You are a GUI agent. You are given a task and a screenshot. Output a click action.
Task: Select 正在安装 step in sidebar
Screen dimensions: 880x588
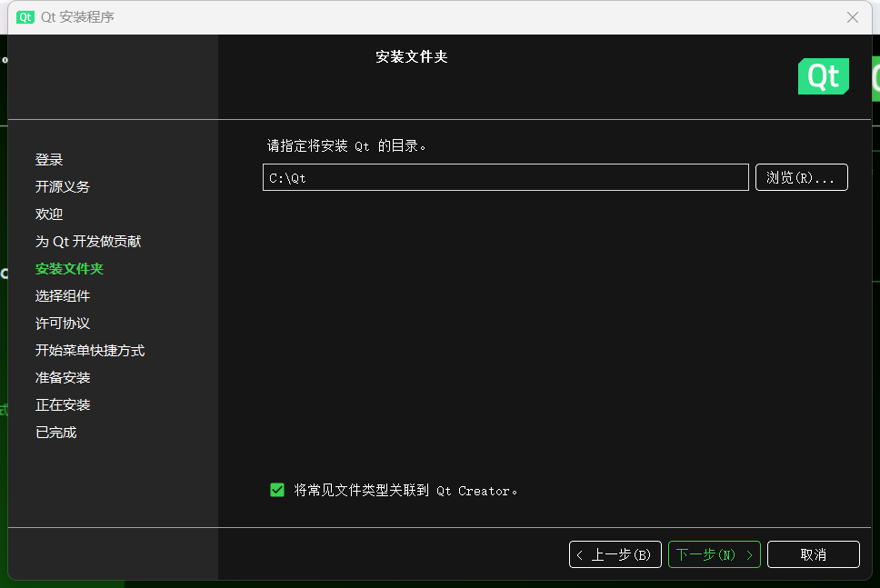(x=63, y=405)
